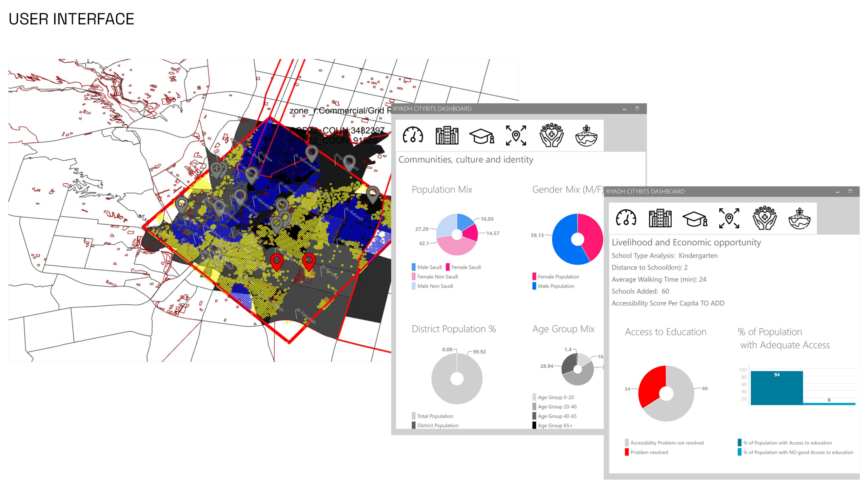Viewport: 868px width, 488px height.
Task: Maximize the rear Riyadh Citybits Dashboard window
Action: point(637,108)
